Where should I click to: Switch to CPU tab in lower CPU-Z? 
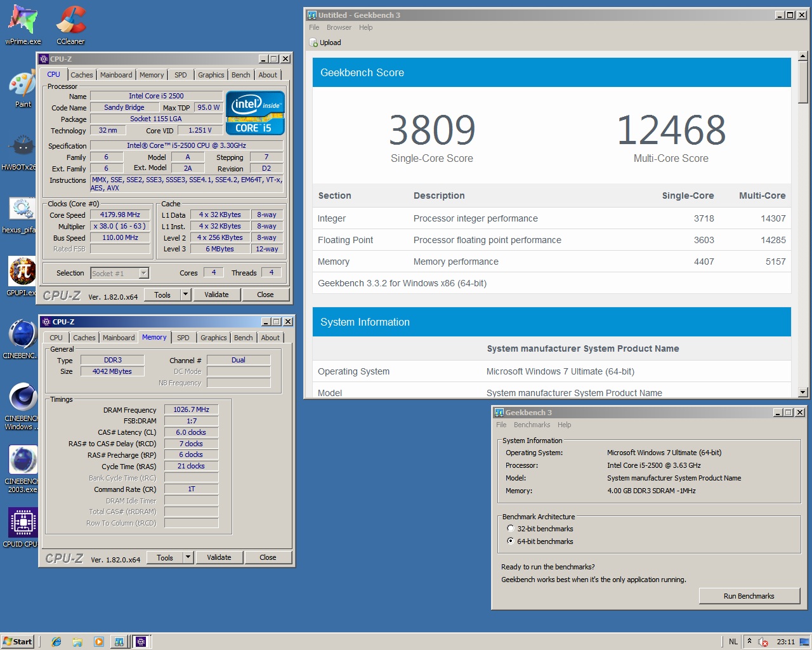[x=56, y=338]
